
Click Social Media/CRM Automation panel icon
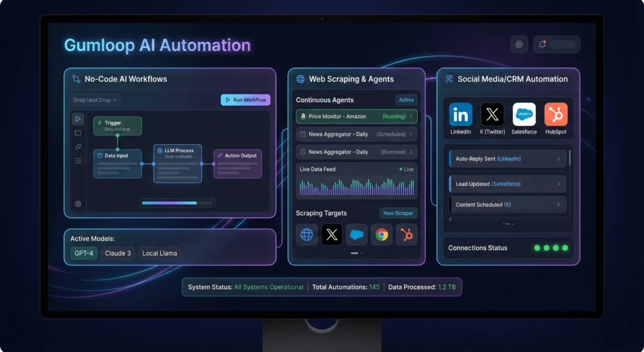449,79
